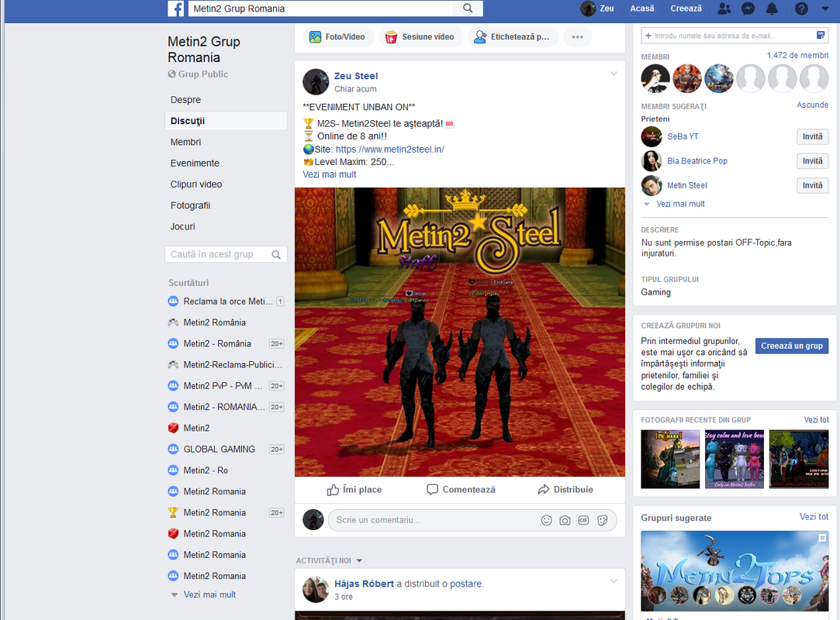Screen dimensions: 840x620
Task: Focus the Scrie un comentariu field
Action: point(434,520)
